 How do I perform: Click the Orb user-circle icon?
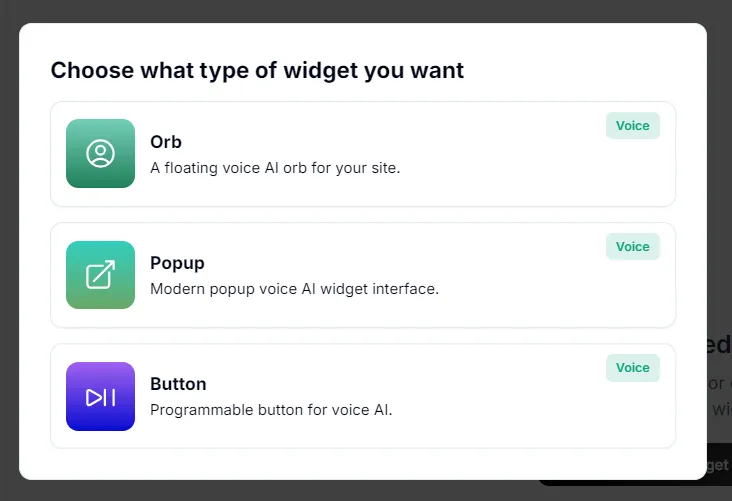coord(100,153)
